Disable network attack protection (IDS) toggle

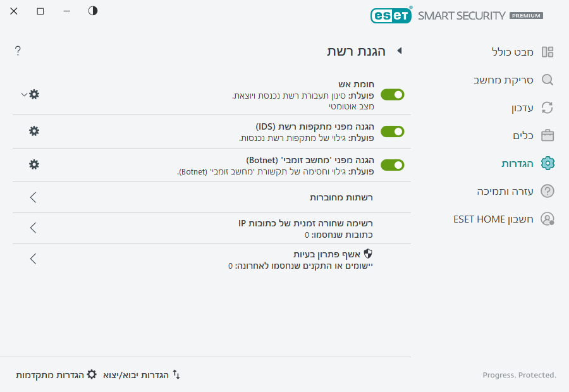[x=392, y=132]
